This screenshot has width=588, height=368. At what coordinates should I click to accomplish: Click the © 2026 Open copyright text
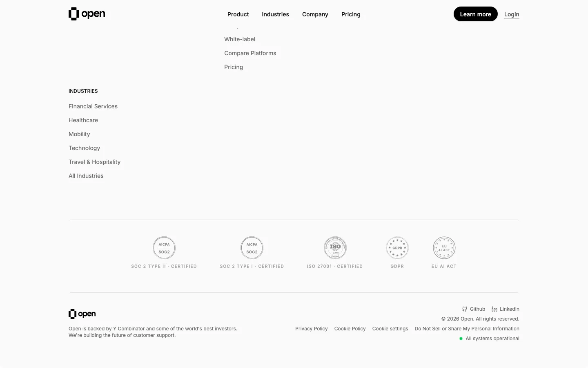(x=480, y=319)
